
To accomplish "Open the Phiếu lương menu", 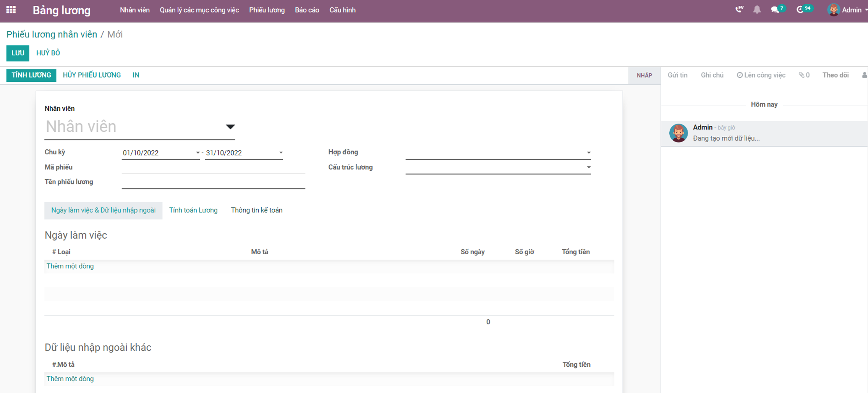I will tap(267, 10).
